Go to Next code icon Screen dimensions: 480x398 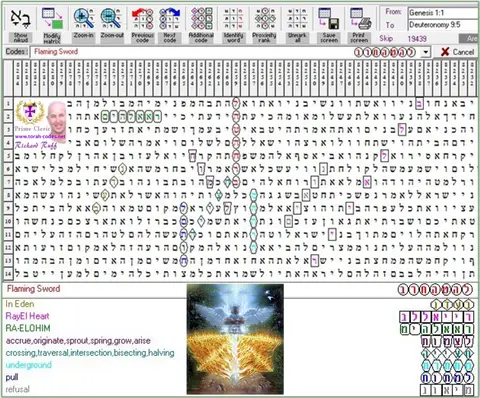pyautogui.click(x=170, y=19)
